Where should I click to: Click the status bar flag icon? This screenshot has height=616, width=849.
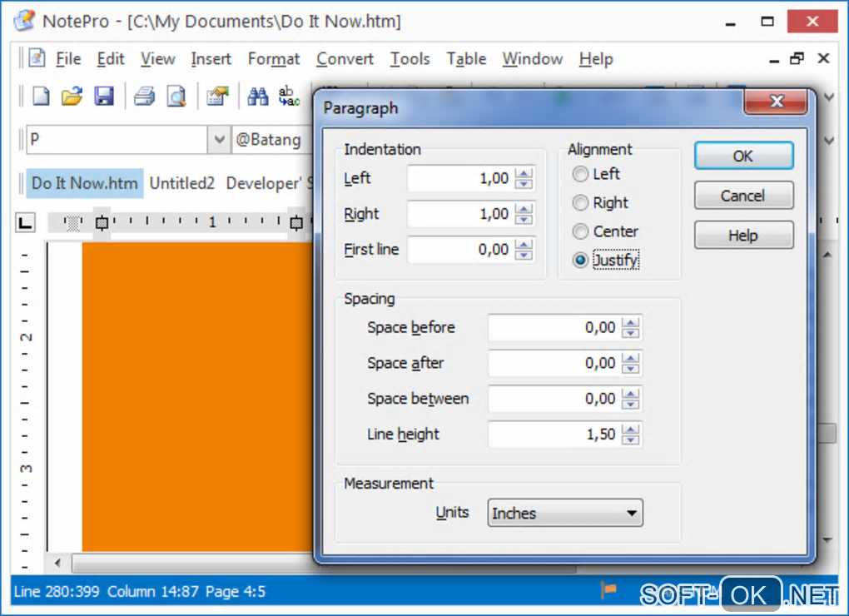(608, 590)
